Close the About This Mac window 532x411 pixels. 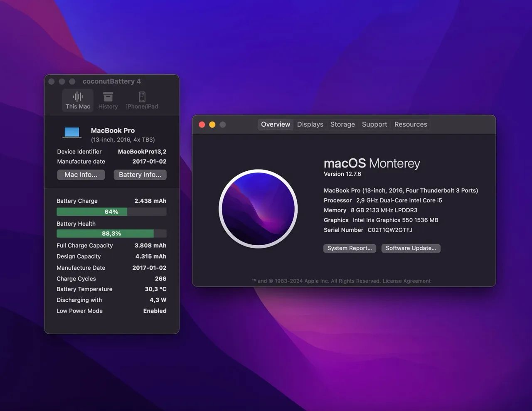click(202, 125)
